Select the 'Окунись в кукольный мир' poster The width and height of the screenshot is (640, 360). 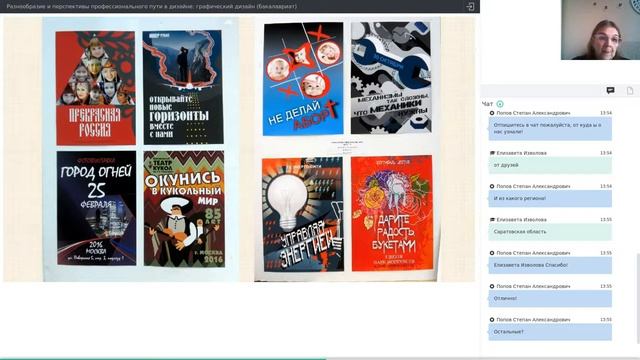[x=184, y=209]
